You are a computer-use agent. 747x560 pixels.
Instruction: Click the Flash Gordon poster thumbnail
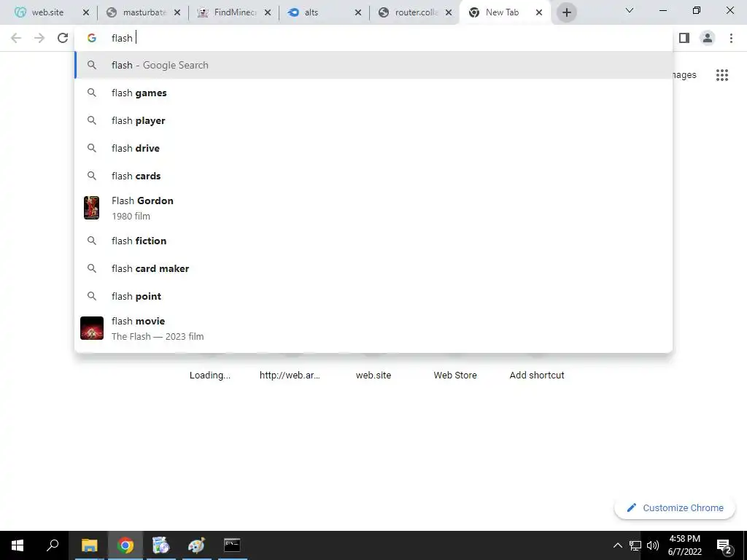click(x=91, y=208)
